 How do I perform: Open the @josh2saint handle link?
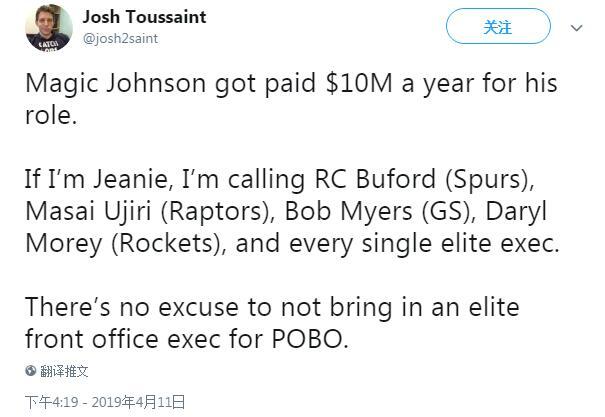tap(120, 39)
